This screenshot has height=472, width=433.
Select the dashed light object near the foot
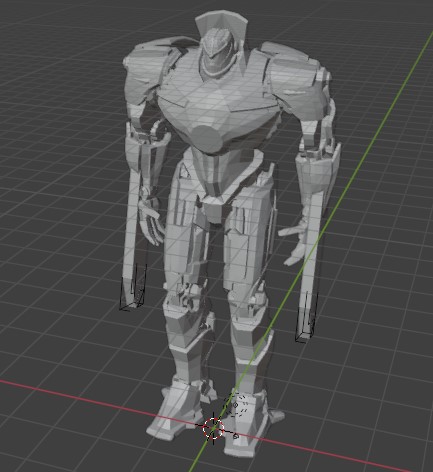point(235,405)
